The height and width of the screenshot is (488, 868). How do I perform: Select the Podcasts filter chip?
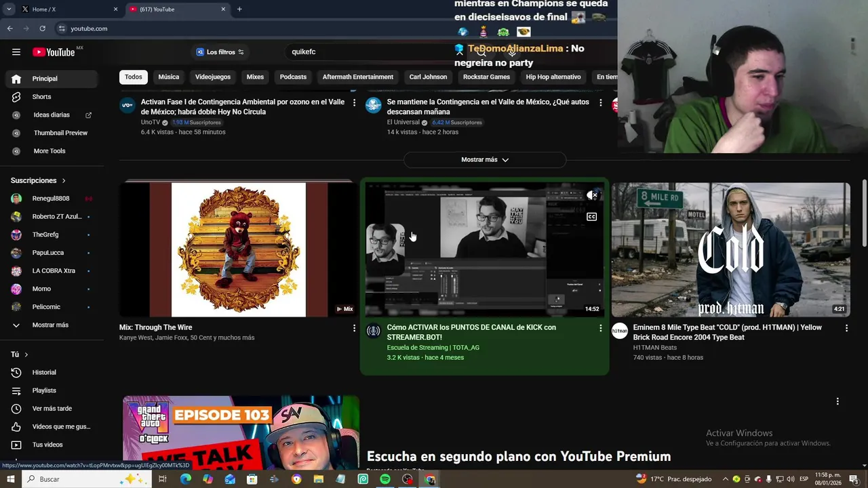click(293, 77)
